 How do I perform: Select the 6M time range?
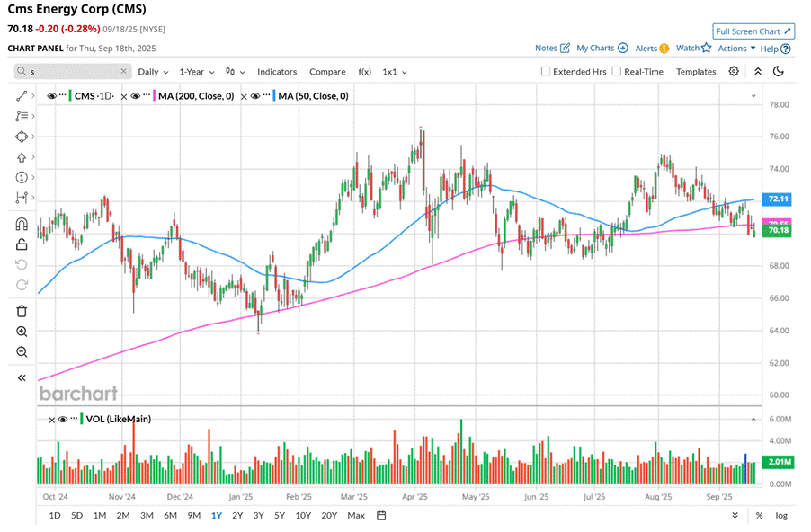(x=170, y=515)
